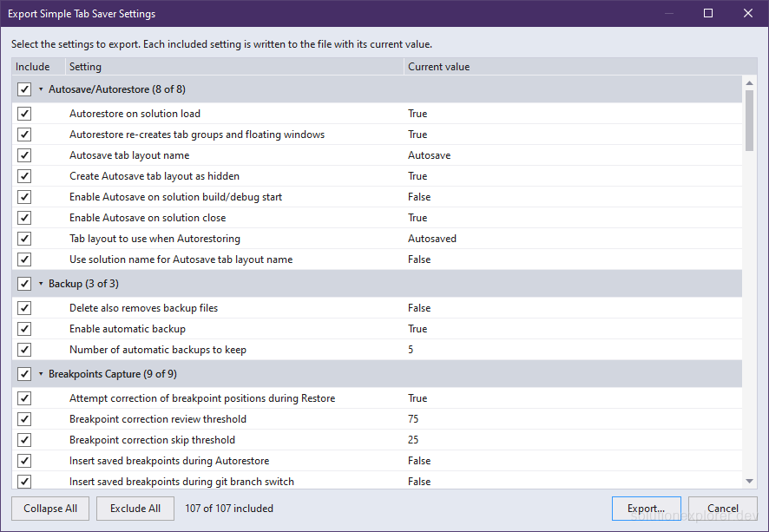The width and height of the screenshot is (769, 532).
Task: Toggle Autosave tab layout name checkbox
Action: click(24, 155)
